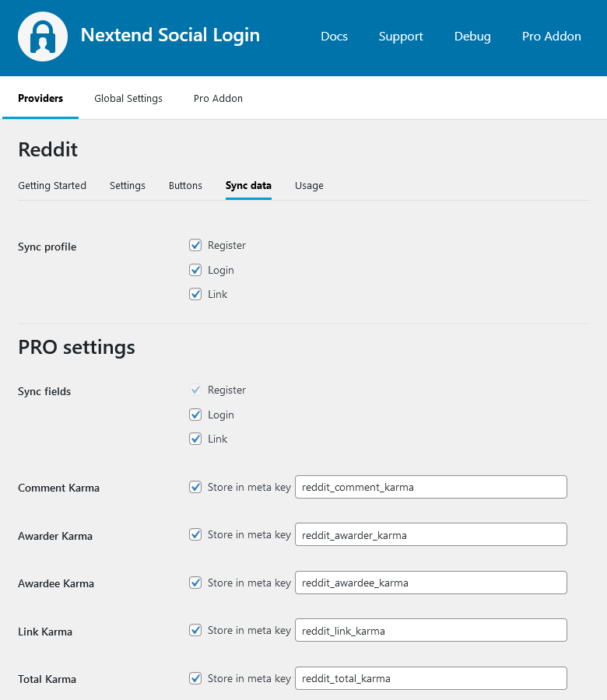Open the Docs link in header

click(x=334, y=37)
